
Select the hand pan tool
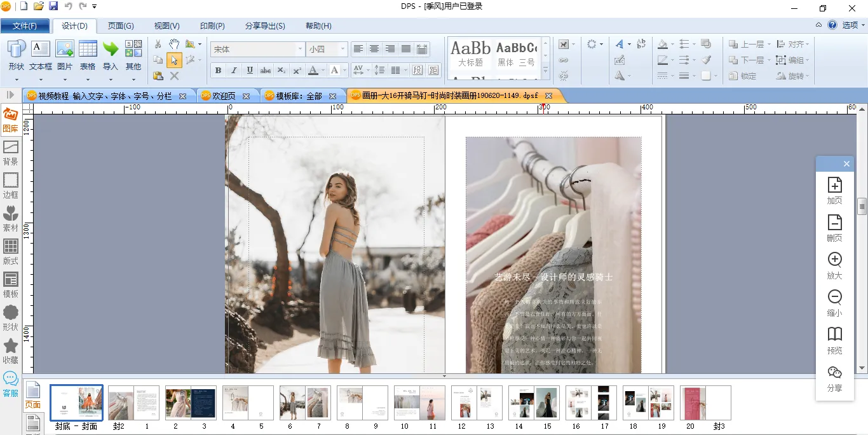click(174, 44)
